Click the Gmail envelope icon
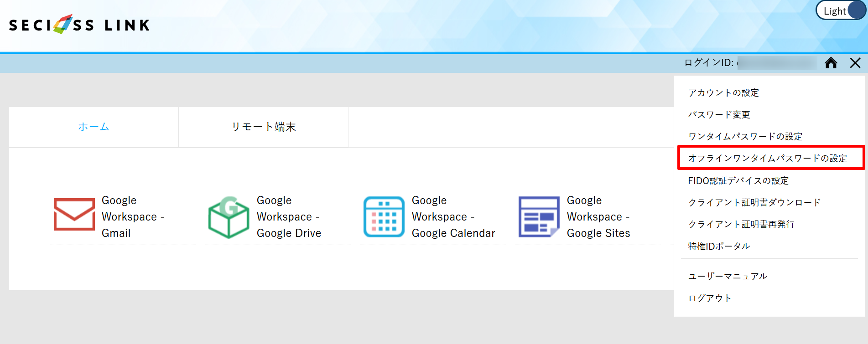This screenshot has width=868, height=344. (74, 215)
